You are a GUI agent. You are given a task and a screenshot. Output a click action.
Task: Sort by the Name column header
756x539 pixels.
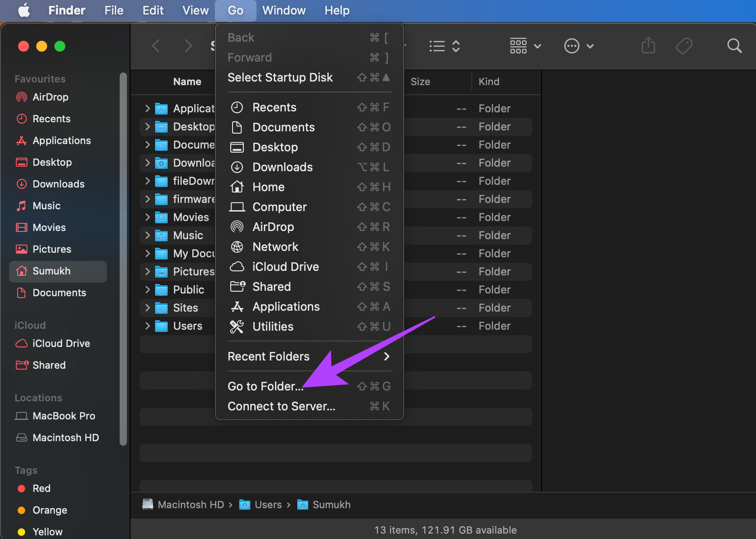point(187,82)
